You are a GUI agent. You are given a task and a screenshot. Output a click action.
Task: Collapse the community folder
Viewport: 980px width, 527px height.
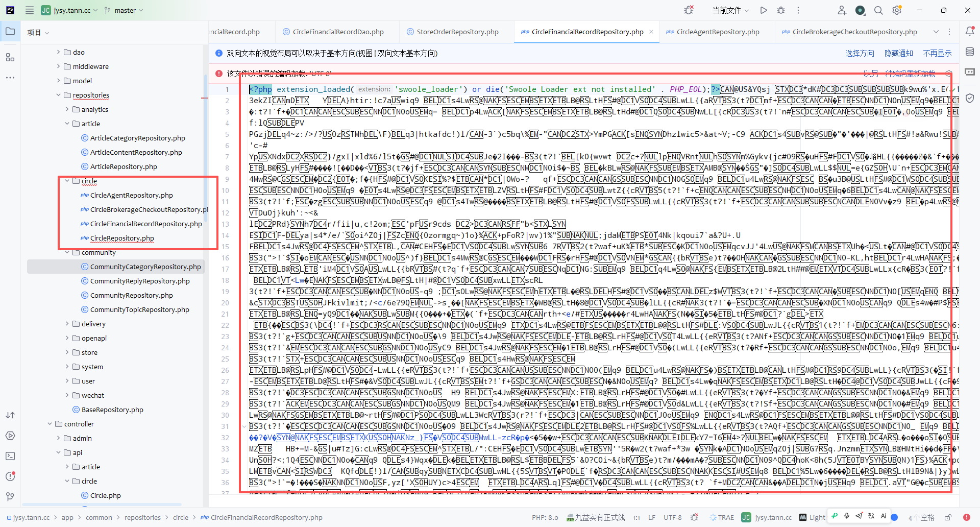point(67,252)
